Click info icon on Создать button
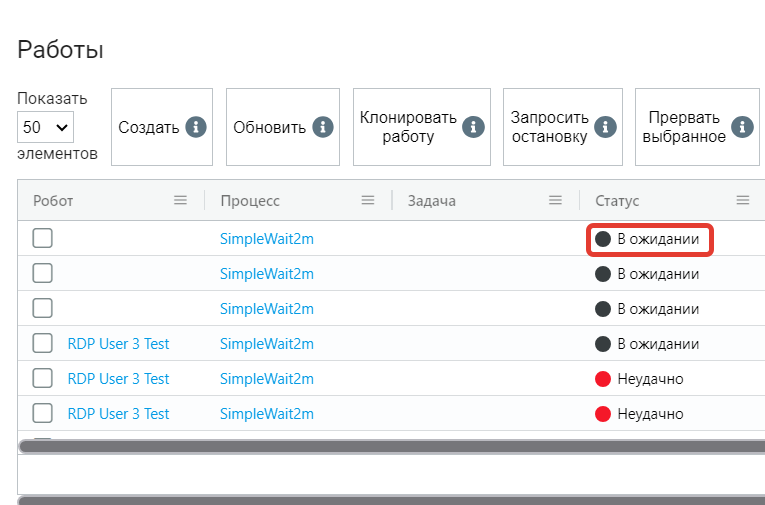765x505 pixels. (196, 127)
